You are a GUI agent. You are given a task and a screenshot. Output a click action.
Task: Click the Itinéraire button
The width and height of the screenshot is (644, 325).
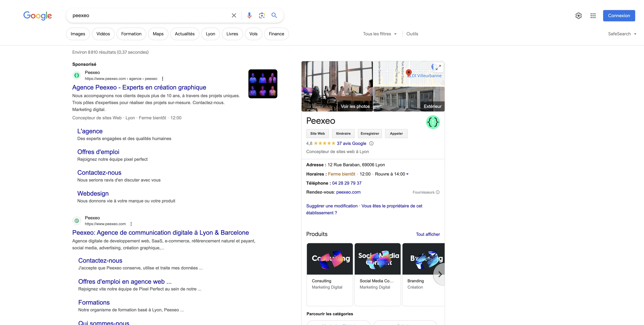[343, 134]
